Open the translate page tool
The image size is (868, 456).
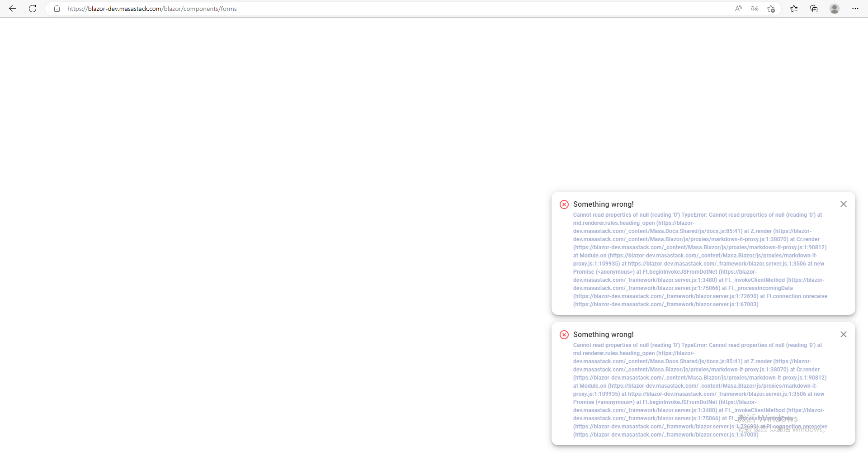pos(754,9)
